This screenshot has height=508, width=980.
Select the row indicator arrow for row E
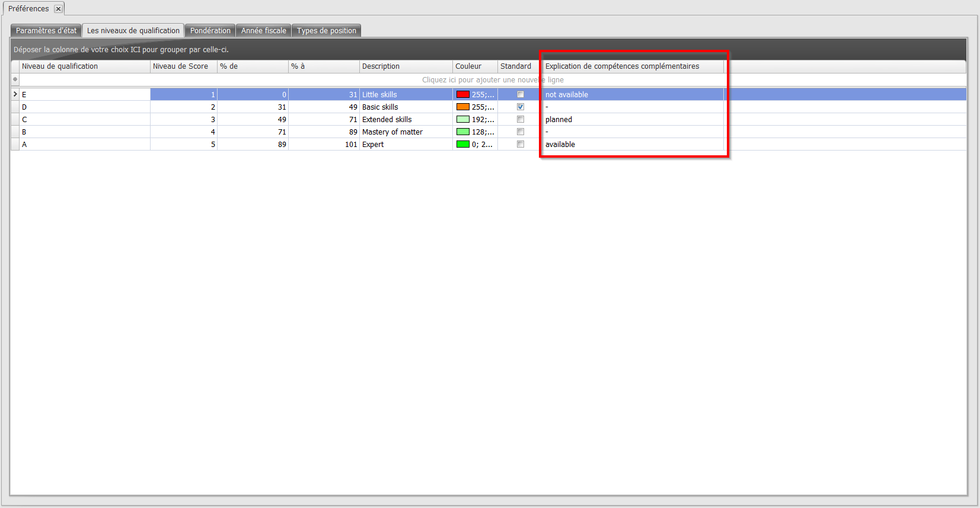coord(15,95)
